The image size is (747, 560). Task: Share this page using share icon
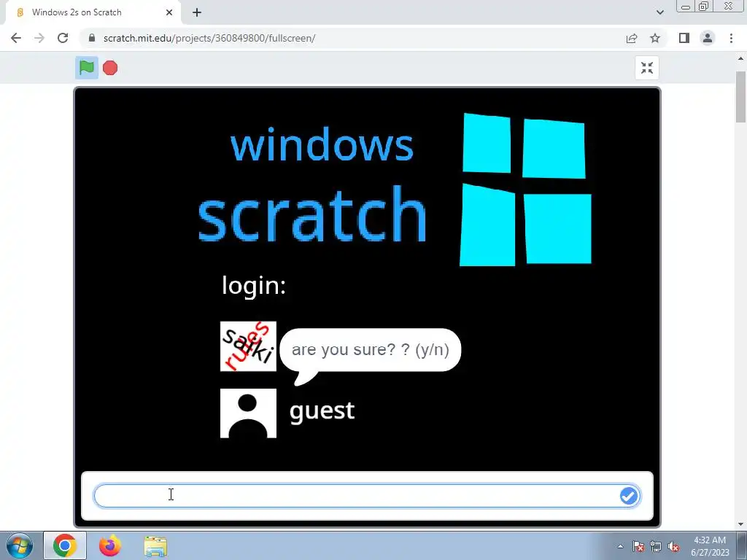pyautogui.click(x=632, y=38)
